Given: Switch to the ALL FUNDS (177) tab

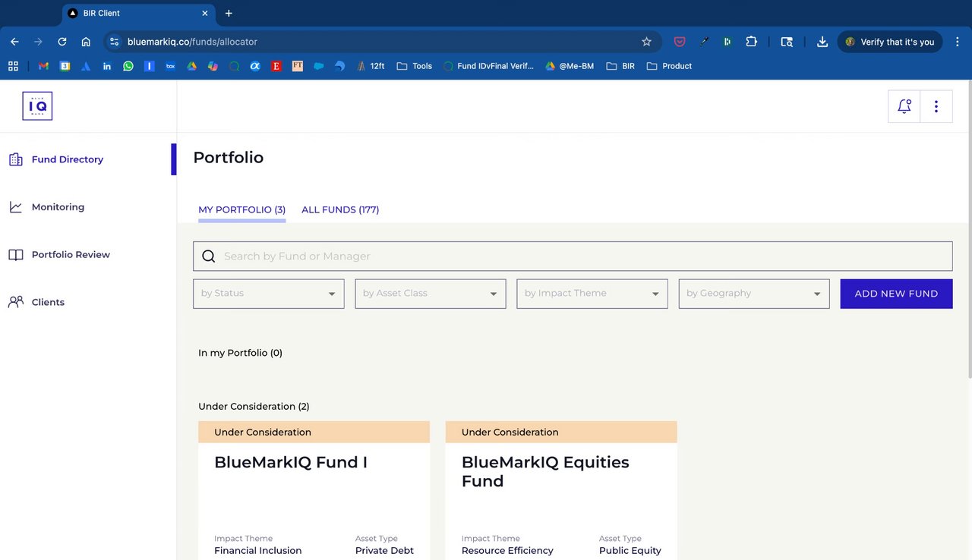Looking at the screenshot, I should (340, 209).
